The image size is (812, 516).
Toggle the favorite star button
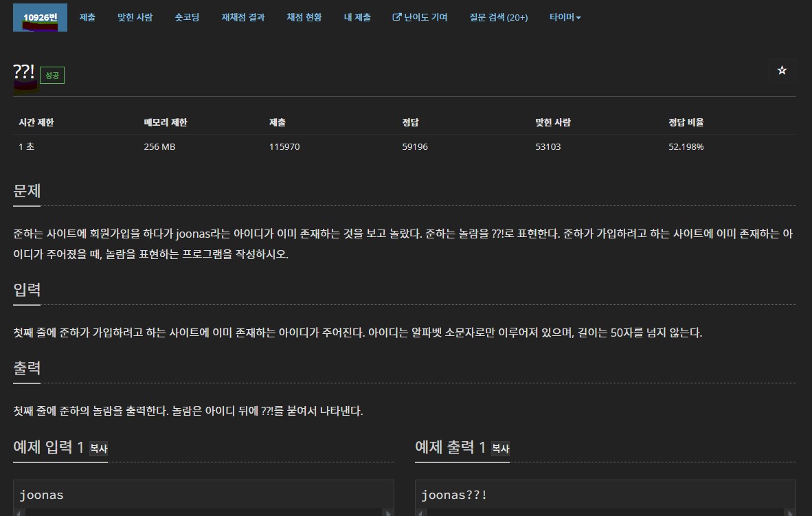pyautogui.click(x=782, y=70)
